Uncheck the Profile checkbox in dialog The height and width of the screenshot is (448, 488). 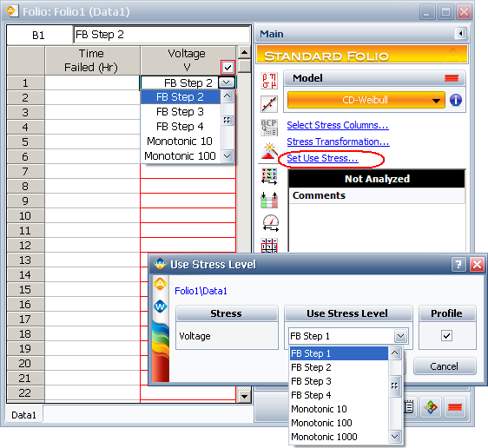pos(446,336)
